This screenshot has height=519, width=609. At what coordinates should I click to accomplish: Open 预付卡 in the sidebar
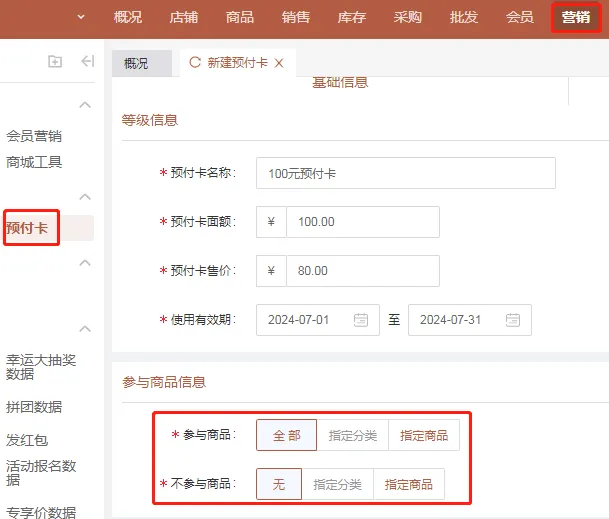[x=28, y=228]
